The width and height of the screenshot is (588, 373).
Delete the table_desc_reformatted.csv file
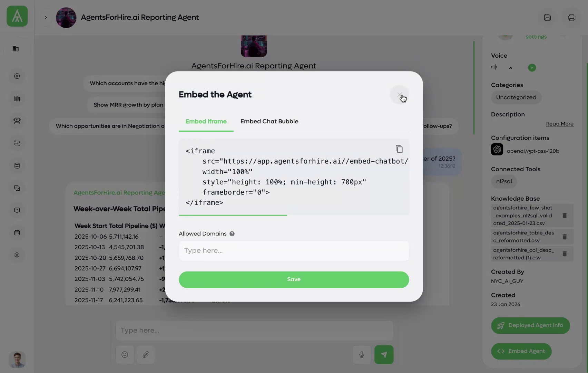tap(565, 237)
